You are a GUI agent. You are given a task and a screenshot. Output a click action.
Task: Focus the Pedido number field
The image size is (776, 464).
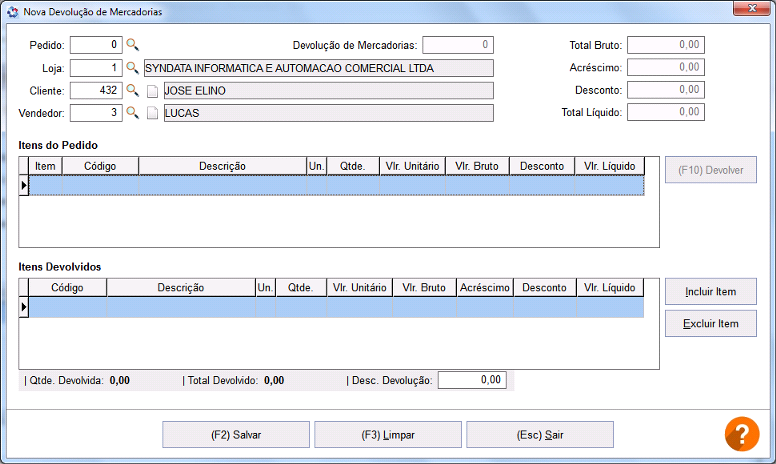(x=96, y=45)
